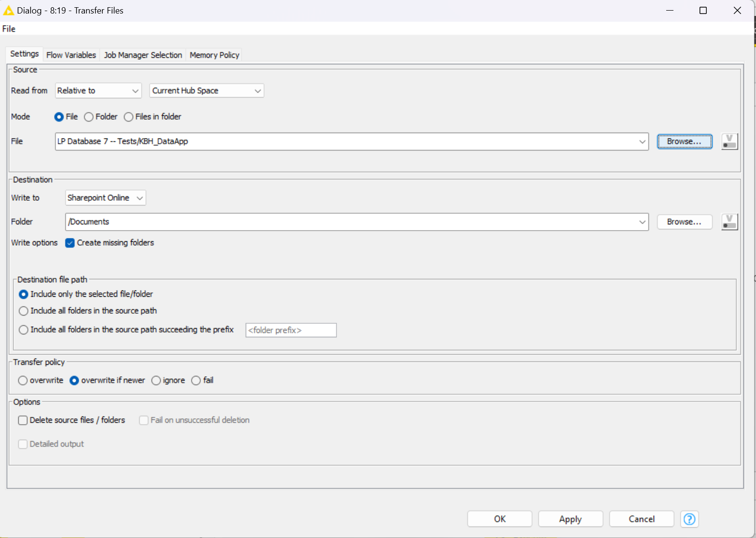This screenshot has width=756, height=538.
Task: Click the KNIME warning triangle title icon
Action: tap(8, 11)
